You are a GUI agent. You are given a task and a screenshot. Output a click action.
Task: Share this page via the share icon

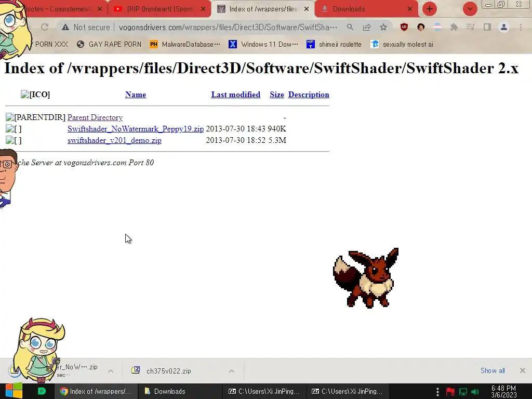(366, 27)
